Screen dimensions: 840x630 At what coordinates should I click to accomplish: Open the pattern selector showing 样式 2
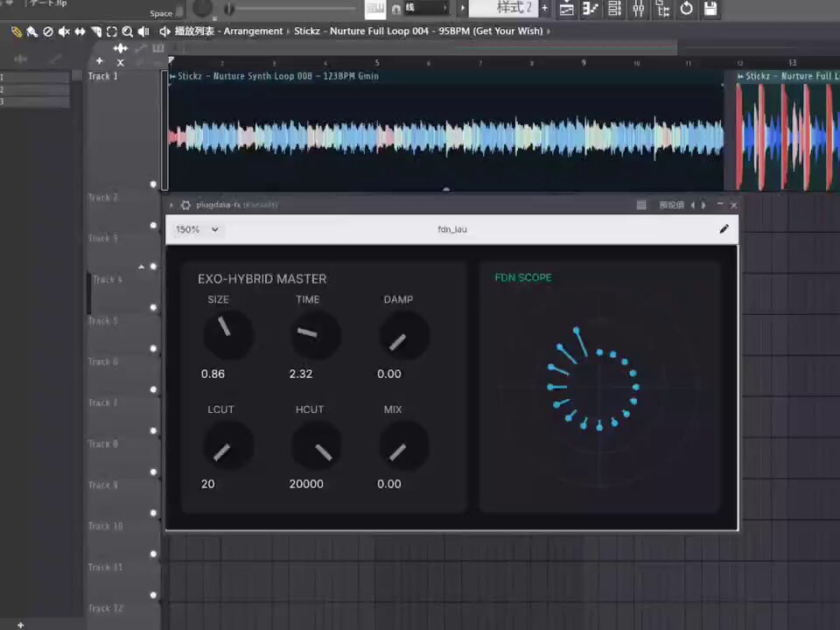[x=504, y=8]
